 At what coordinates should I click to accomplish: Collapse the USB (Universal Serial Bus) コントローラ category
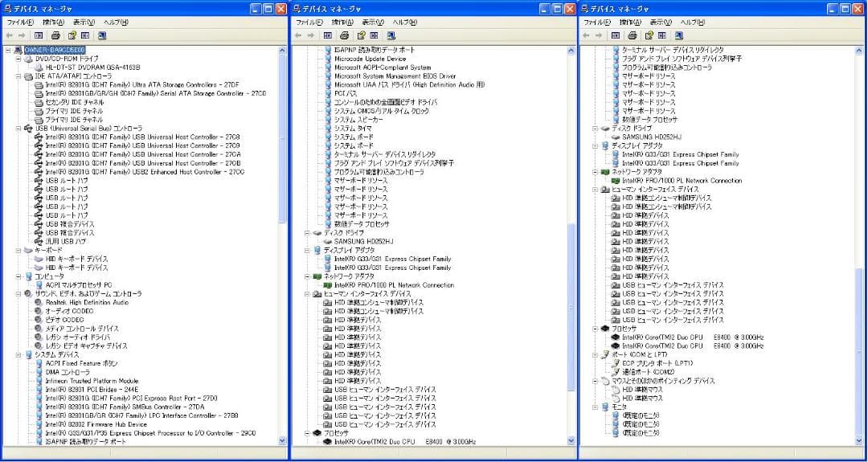18,129
